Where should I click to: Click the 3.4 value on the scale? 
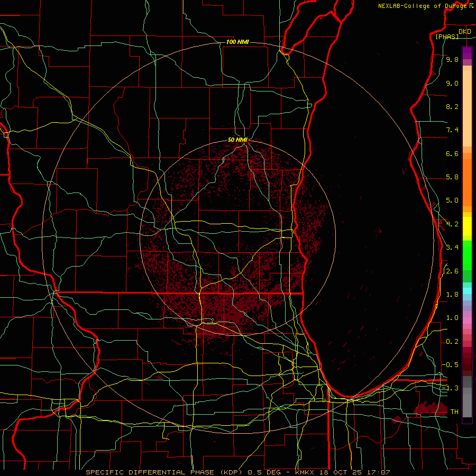(x=452, y=248)
